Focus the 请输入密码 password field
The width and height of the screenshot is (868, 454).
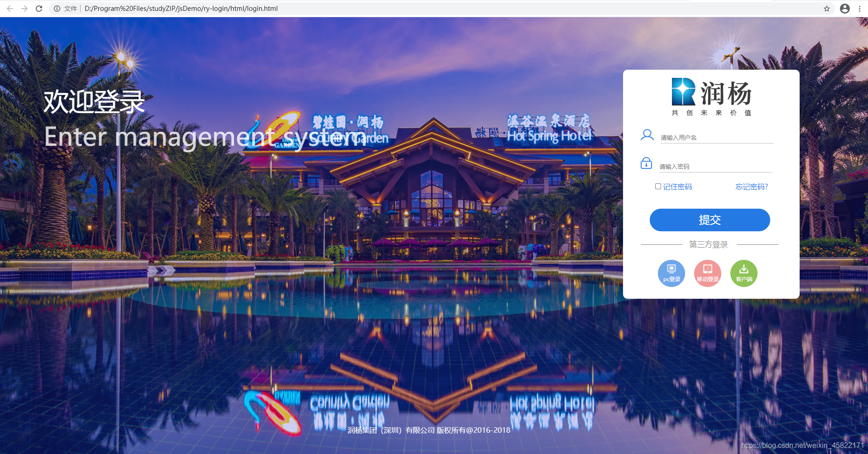715,167
